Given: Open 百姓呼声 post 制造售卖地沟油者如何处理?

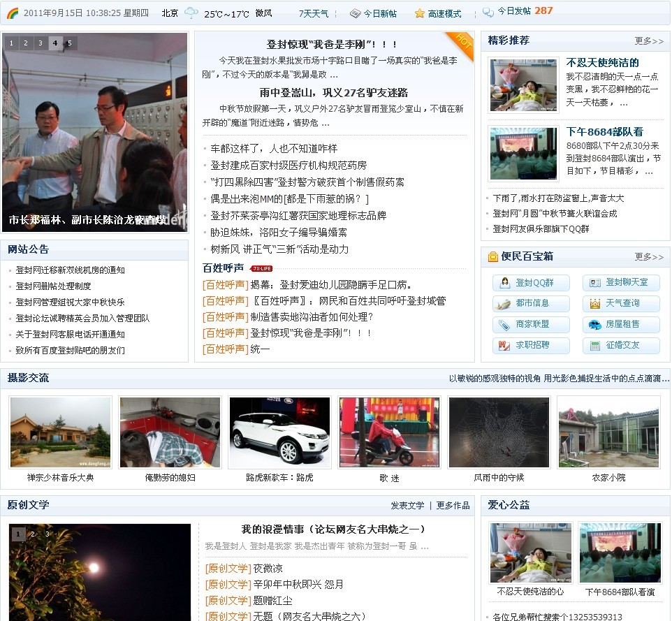Looking at the screenshot, I should tap(312, 317).
